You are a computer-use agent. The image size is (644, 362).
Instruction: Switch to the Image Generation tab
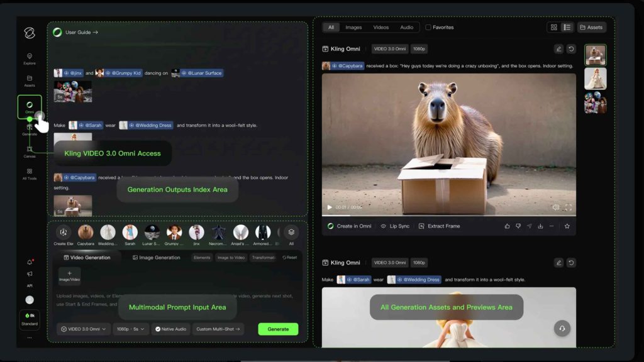click(x=156, y=257)
